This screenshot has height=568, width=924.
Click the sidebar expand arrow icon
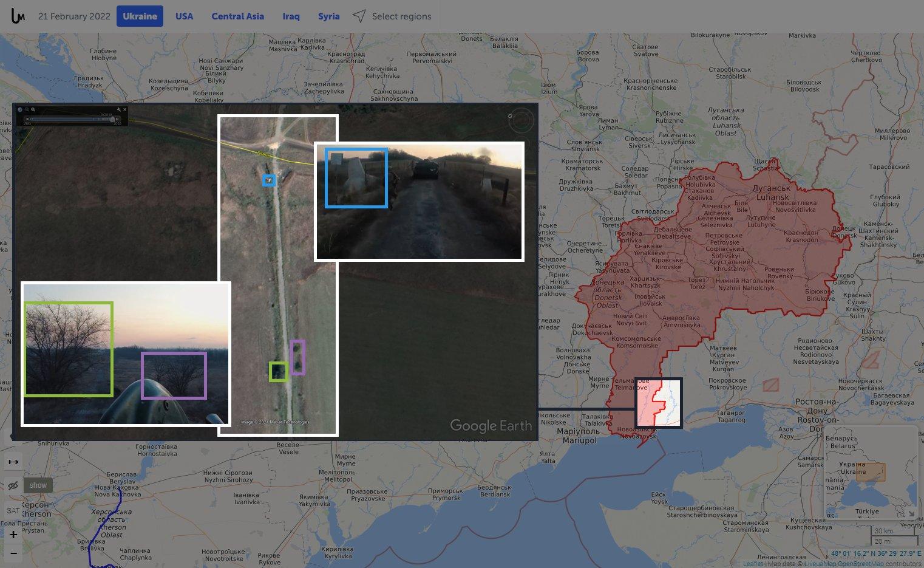coord(13,462)
